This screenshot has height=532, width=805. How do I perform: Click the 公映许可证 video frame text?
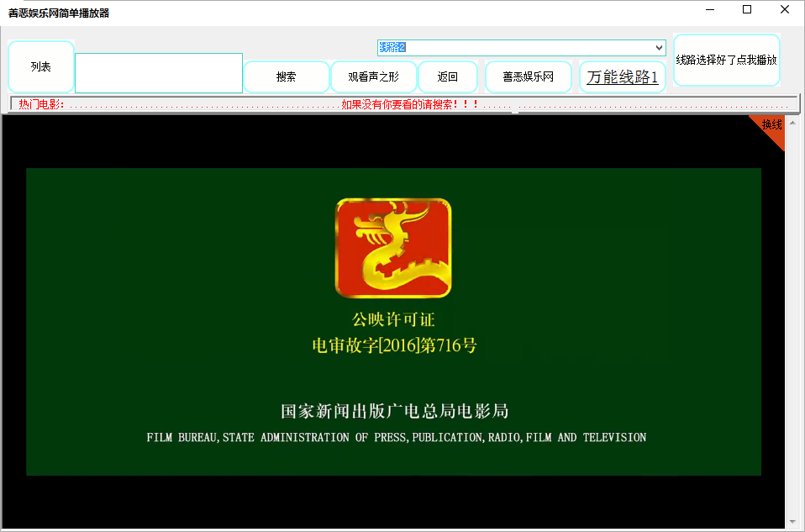click(x=393, y=320)
